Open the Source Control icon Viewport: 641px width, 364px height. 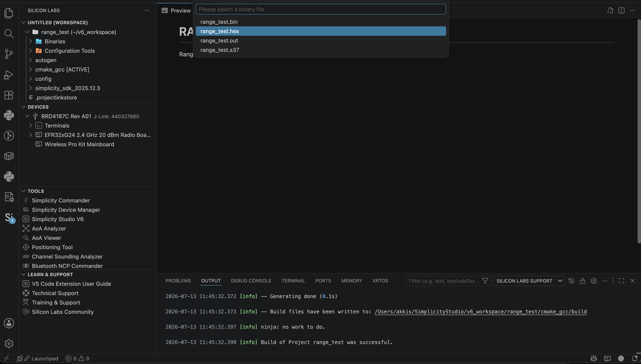coord(9,54)
